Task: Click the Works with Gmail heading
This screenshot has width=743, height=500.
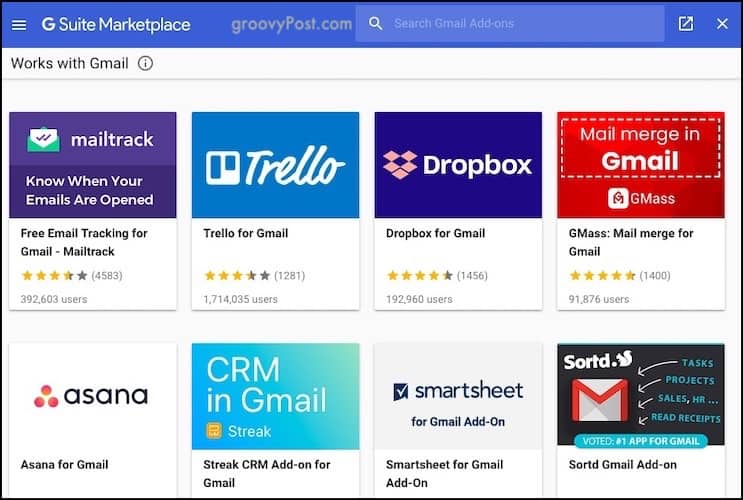Action: coord(70,63)
